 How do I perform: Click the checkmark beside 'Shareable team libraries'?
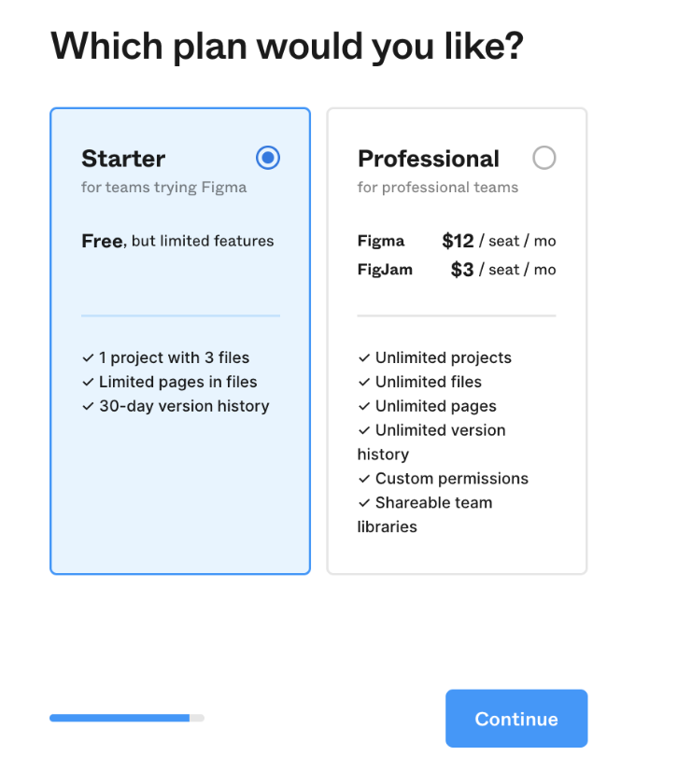point(363,503)
